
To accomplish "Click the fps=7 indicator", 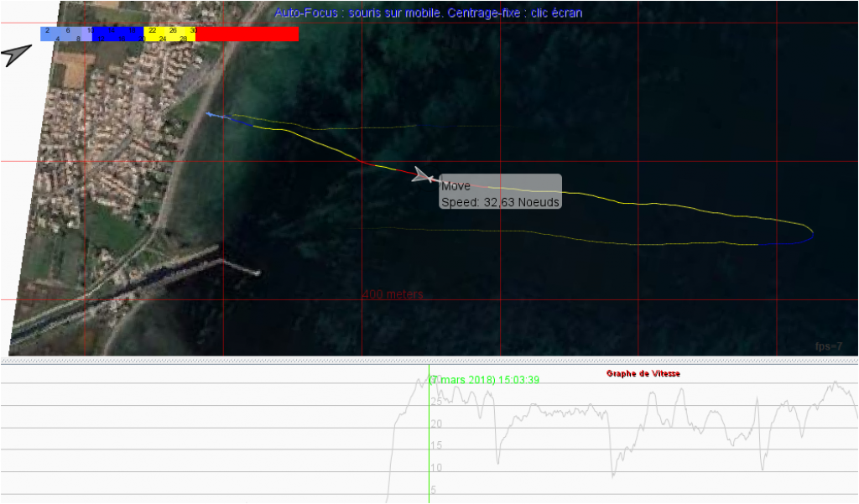I will [x=828, y=346].
